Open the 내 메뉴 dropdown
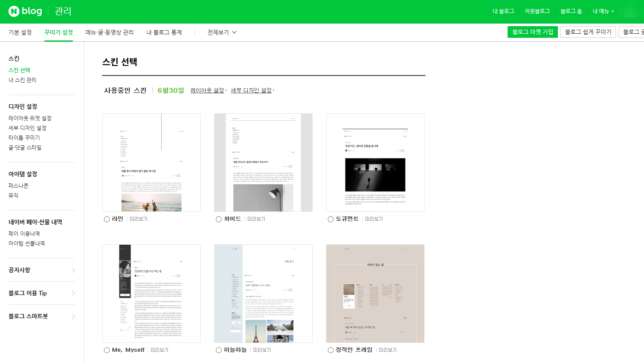Screen dimensions: 644x362 click(x=604, y=11)
